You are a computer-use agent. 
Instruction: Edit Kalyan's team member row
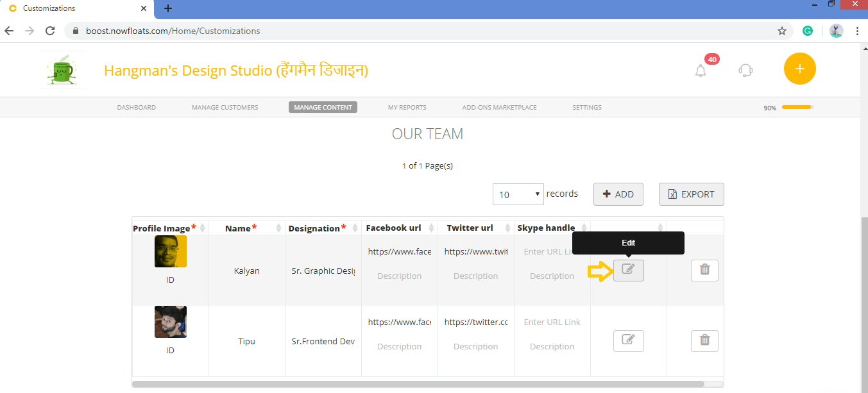tap(628, 270)
